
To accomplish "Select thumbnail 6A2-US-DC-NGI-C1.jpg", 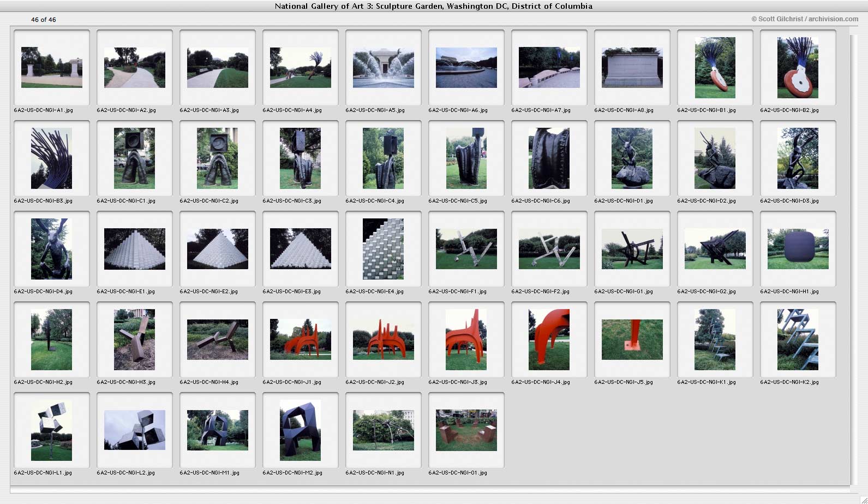I will [x=135, y=158].
